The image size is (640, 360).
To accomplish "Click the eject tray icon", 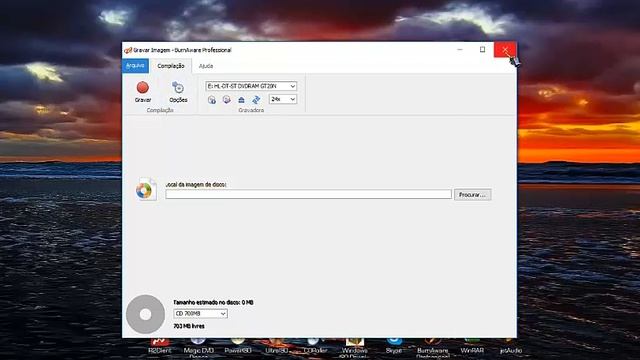I will [x=241, y=100].
